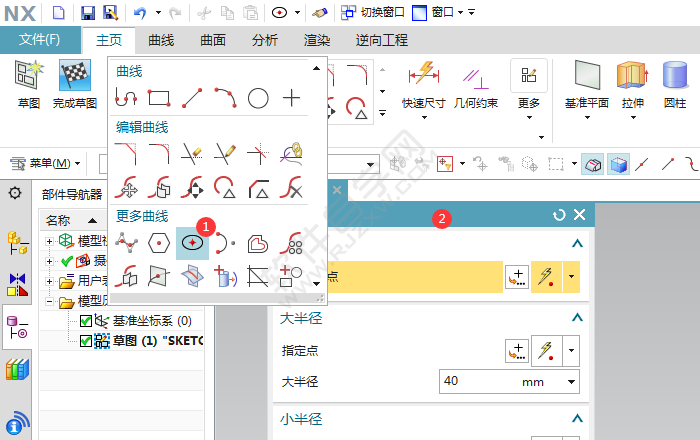Click the Rapid Dimension (快速尺寸) icon
Image resolution: width=700 pixels, height=440 pixels.
coord(423,75)
